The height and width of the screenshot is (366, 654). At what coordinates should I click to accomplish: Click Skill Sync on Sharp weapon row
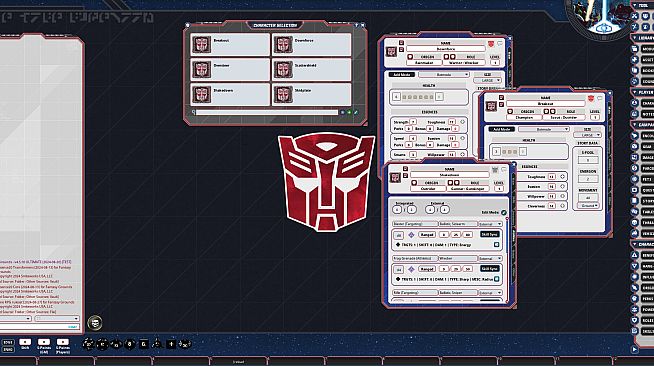coord(490,268)
